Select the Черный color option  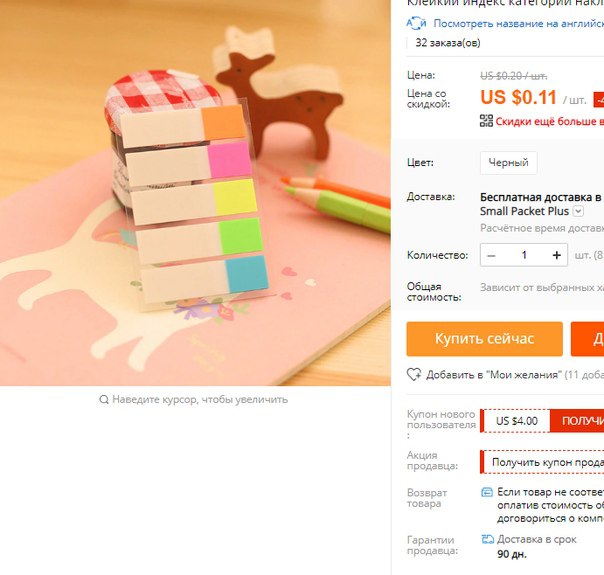508,163
